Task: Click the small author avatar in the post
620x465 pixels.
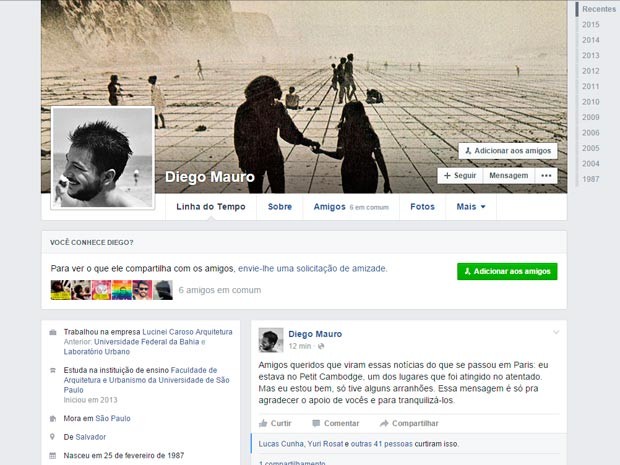Action: point(270,340)
